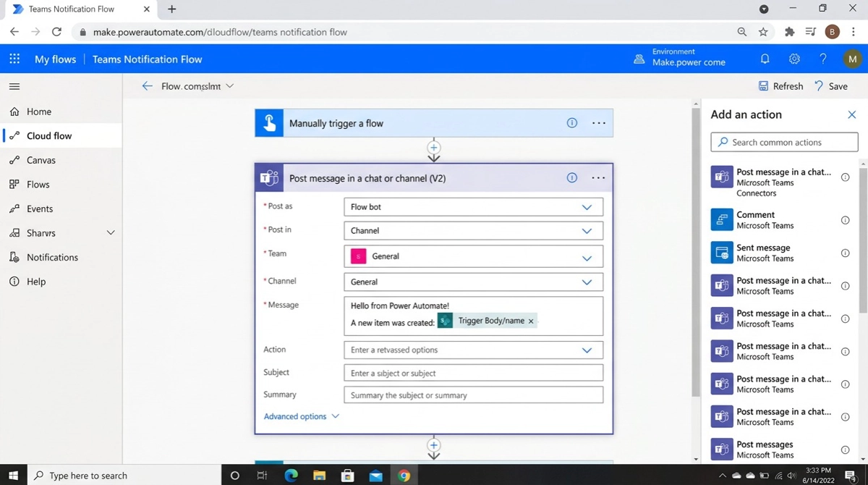This screenshot has width=868, height=485.
Task: Open the app launcher waffle icon
Action: (14, 59)
